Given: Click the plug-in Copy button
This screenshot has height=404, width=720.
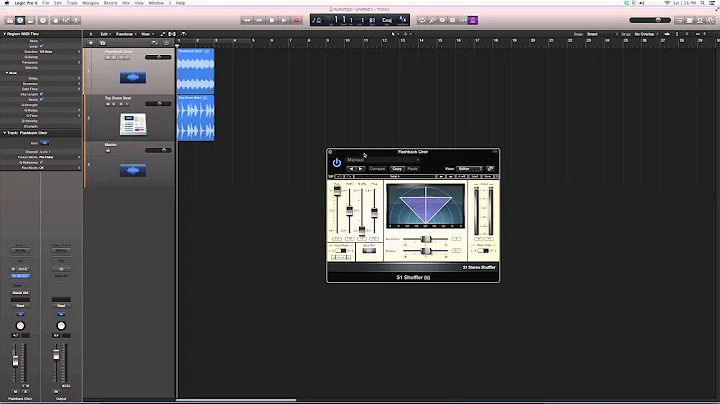Looking at the screenshot, I should (x=397, y=169).
